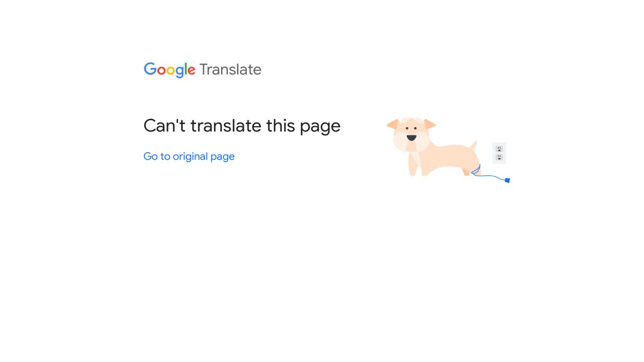Image resolution: width=644 pixels, height=362 pixels.
Task: Click the Can't translate this page heading
Action: pos(242,126)
